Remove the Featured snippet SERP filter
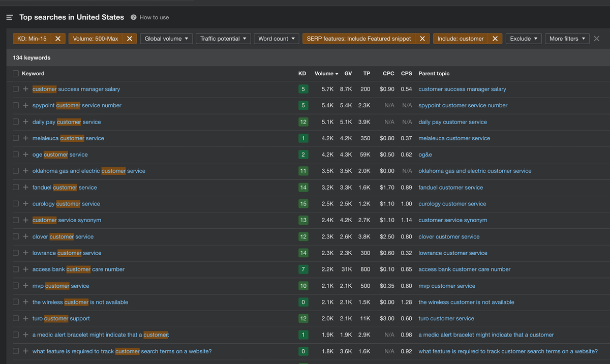 coord(422,39)
